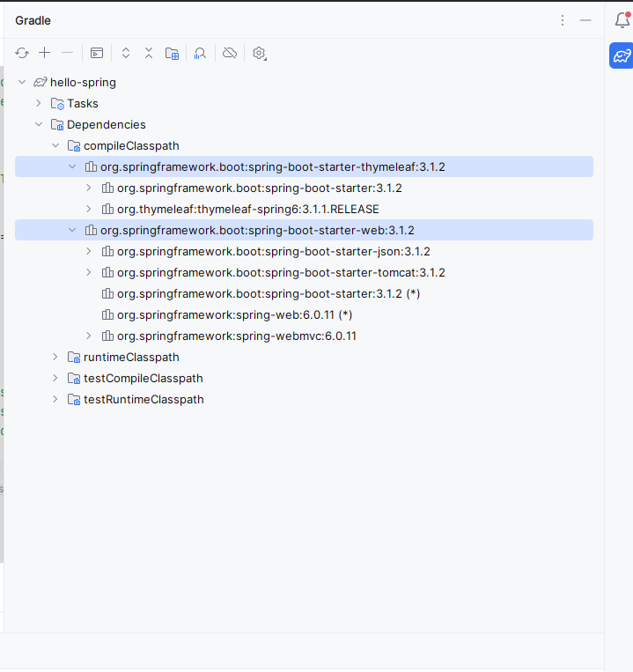
Task: Select testCompileClasspath configuration
Action: tap(304, 378)
